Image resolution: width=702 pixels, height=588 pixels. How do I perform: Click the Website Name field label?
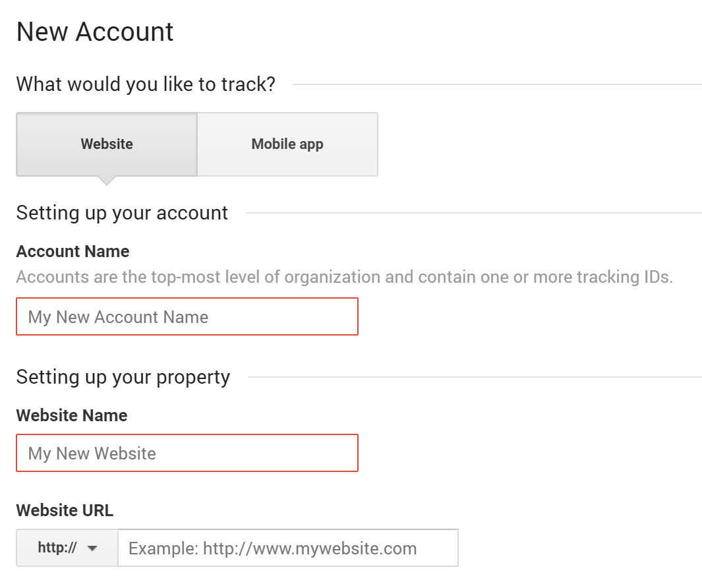coord(72,415)
